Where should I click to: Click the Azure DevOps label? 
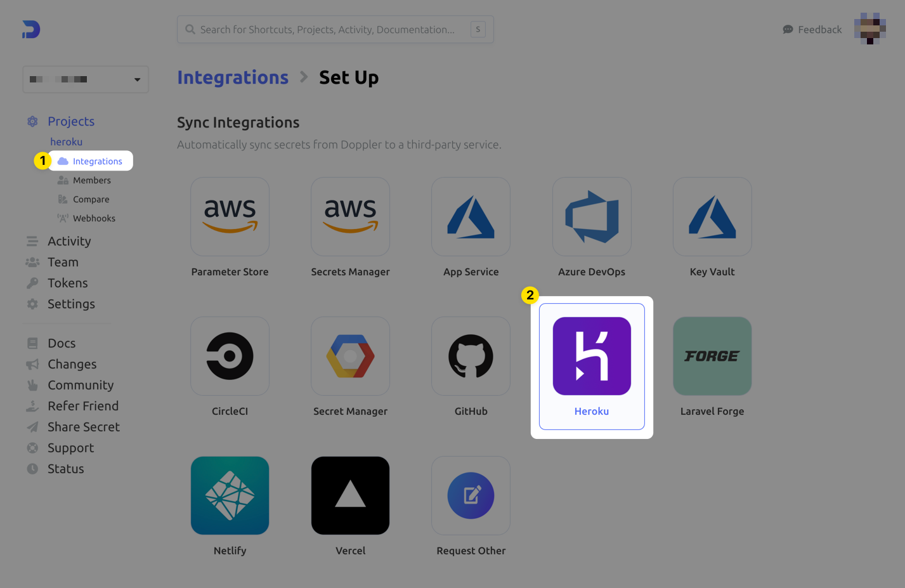[592, 271]
